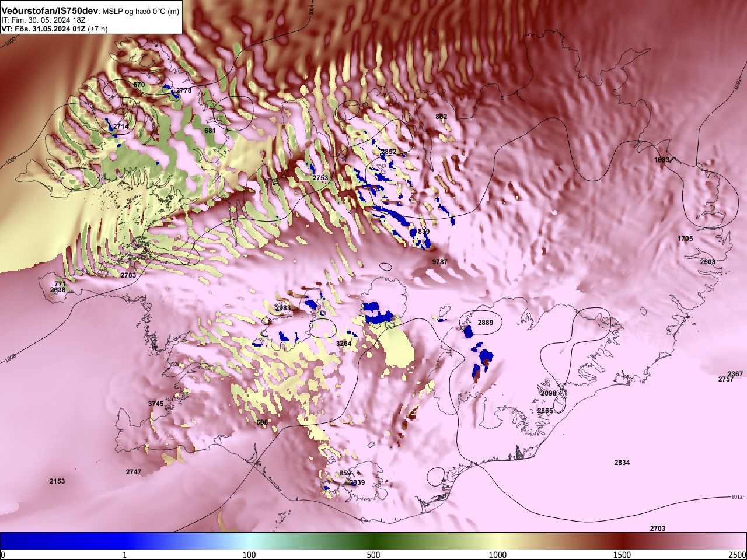Screen dimensions: 747x560
Task: Click the map value 2983
Action: tap(282, 308)
